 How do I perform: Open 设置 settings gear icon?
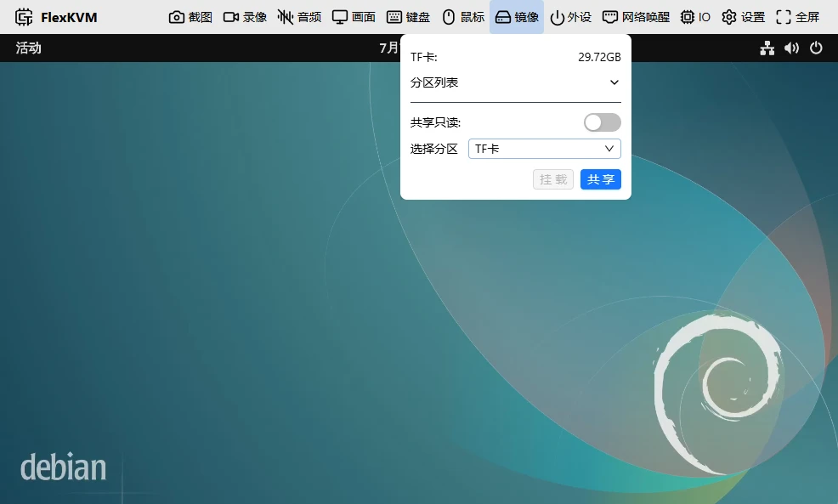coord(729,17)
